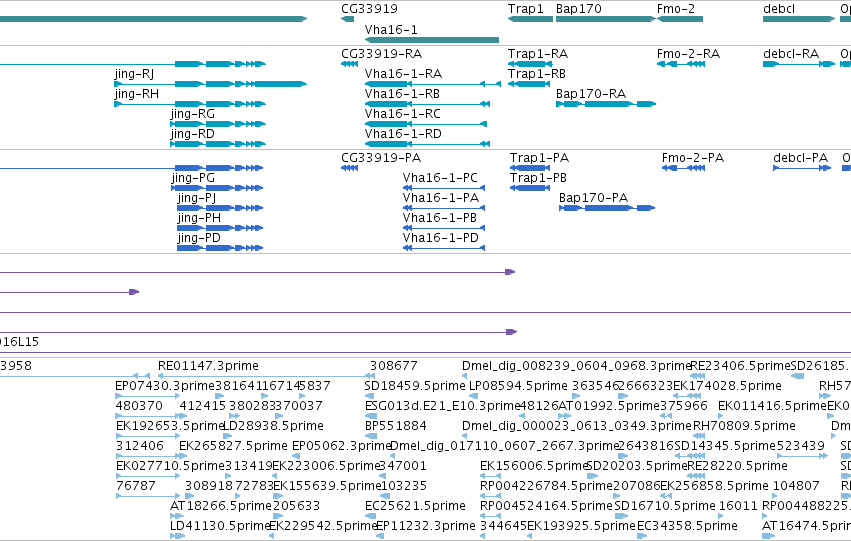Screen dimensions: 851x541
Task: Select the 308677 feature label
Action: 393,366
